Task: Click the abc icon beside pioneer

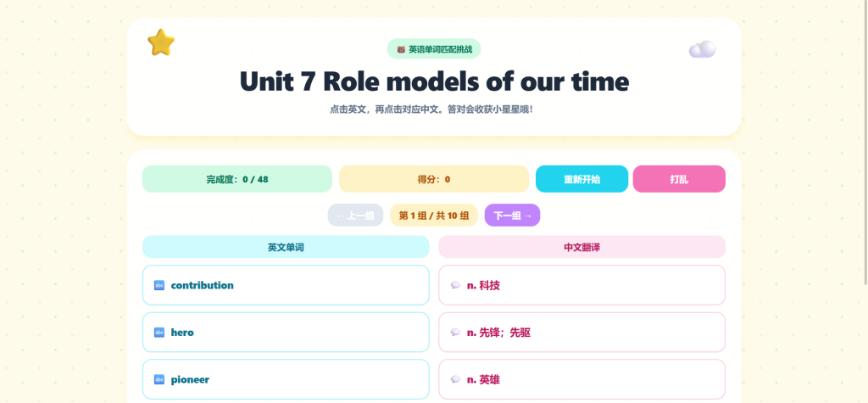Action: click(x=159, y=380)
